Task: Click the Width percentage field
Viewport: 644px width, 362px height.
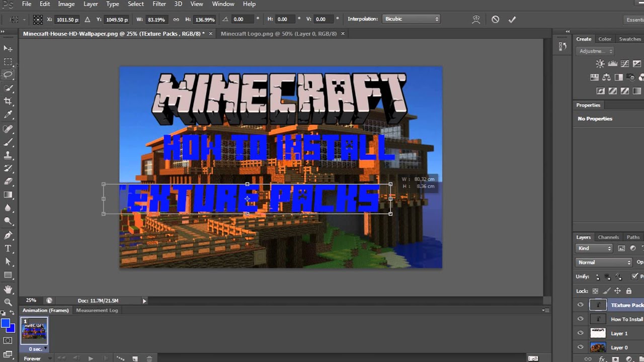Action: (x=156, y=19)
